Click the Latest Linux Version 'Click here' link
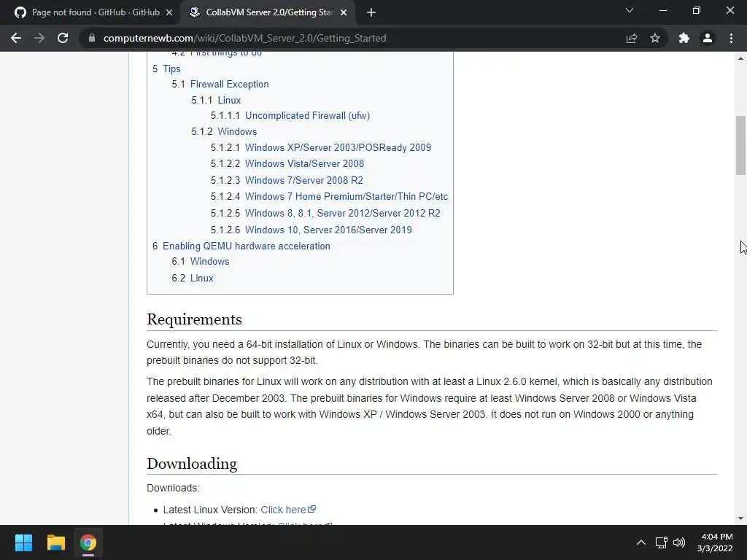Screen dimensions: 747x560 (x=287, y=510)
